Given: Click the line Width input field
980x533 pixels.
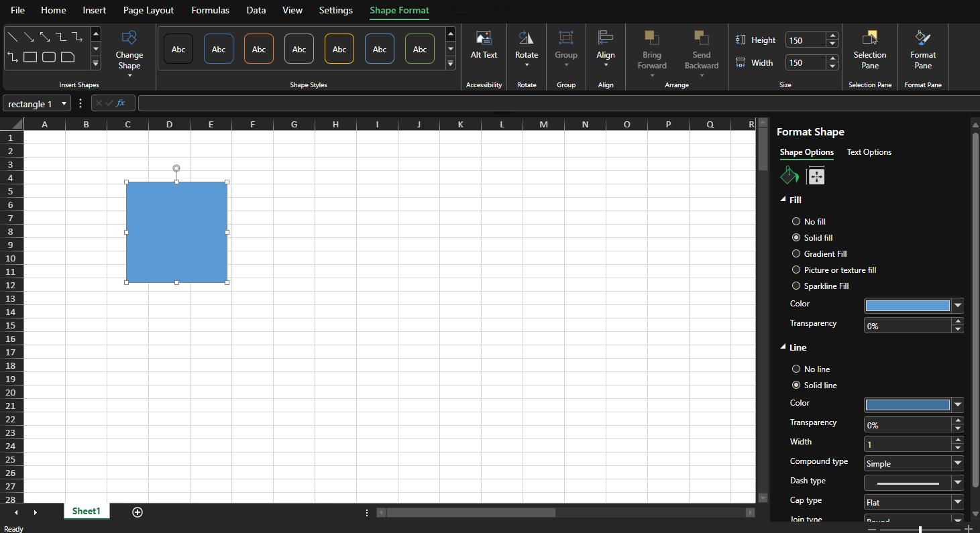Looking at the screenshot, I should 908,444.
